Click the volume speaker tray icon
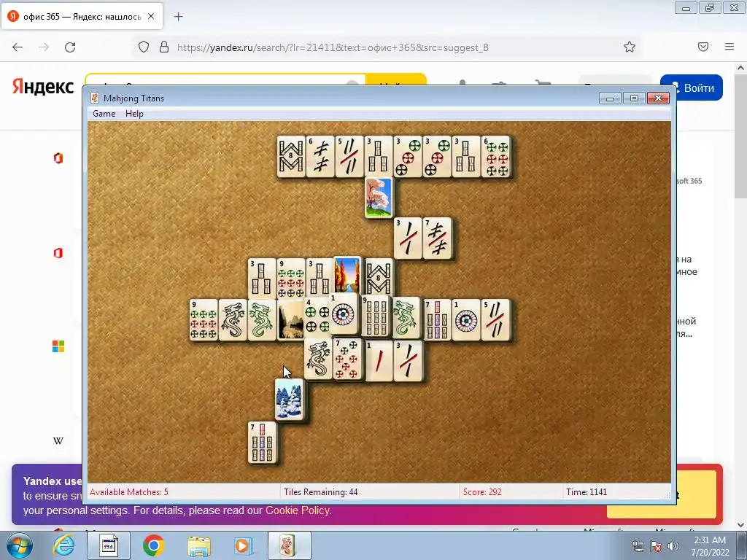The image size is (747, 560). tap(673, 546)
